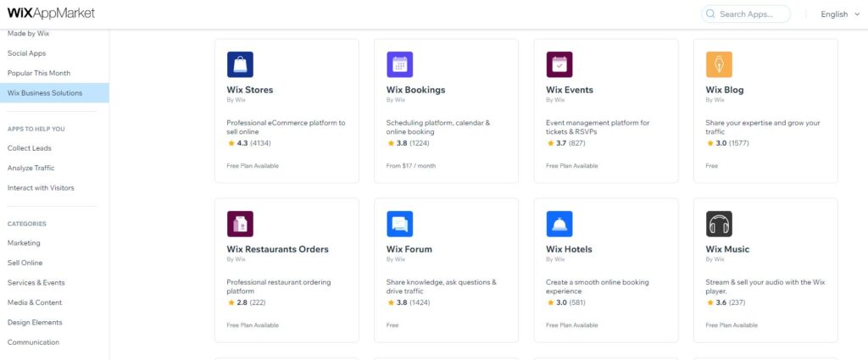Browse the Sell Online category

coord(25,263)
